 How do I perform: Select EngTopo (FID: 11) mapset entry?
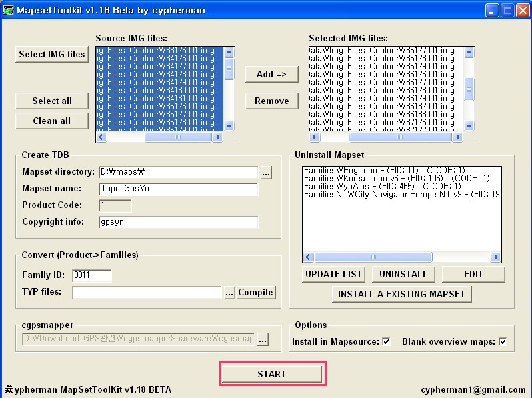pos(385,170)
